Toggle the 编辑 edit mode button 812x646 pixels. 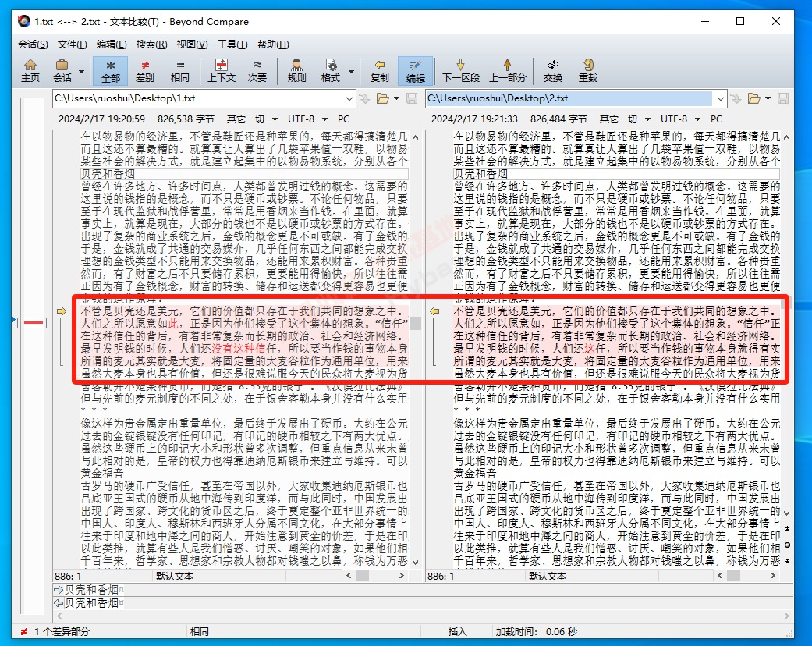415,70
